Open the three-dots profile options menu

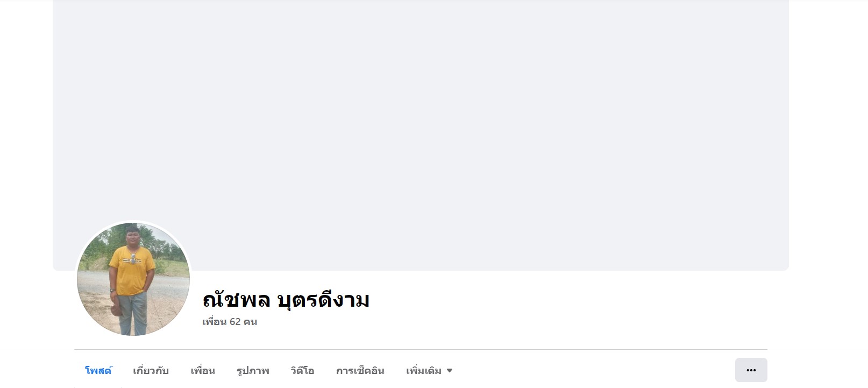751,370
